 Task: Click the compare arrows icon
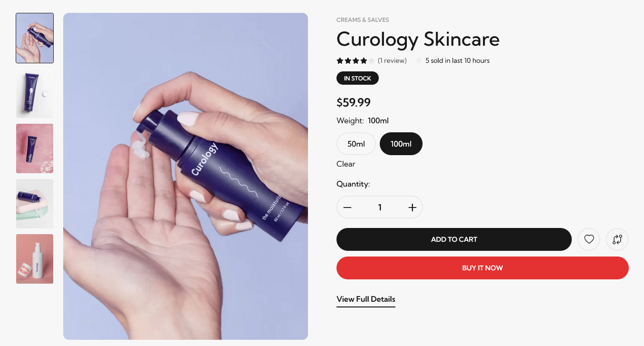coord(617,239)
